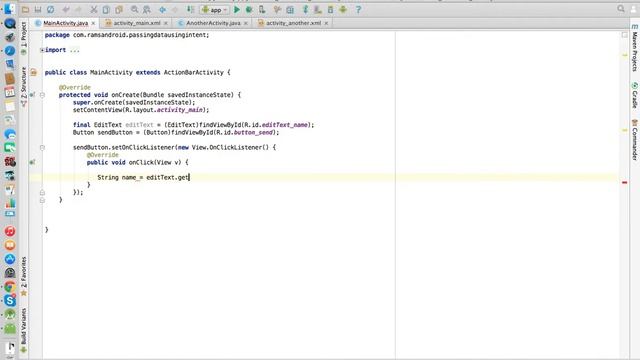Click the Attach debugger icon
This screenshot has height=360, width=640.
[x=262, y=9]
